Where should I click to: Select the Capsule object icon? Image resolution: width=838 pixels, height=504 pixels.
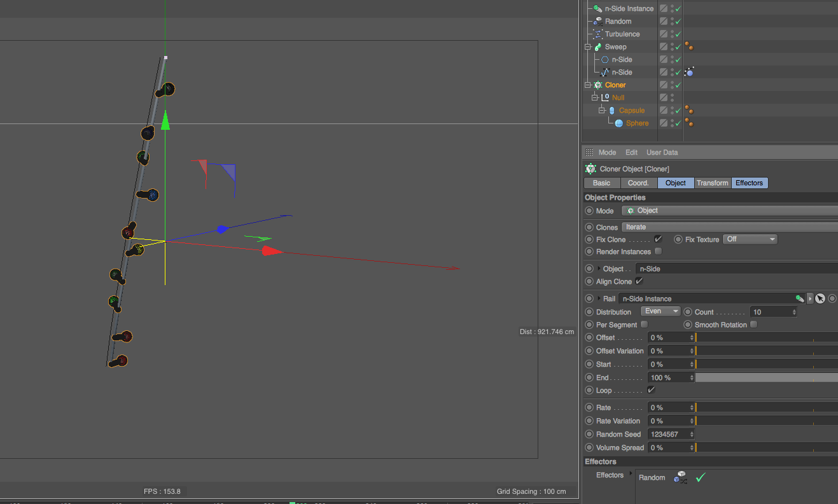tap(611, 110)
